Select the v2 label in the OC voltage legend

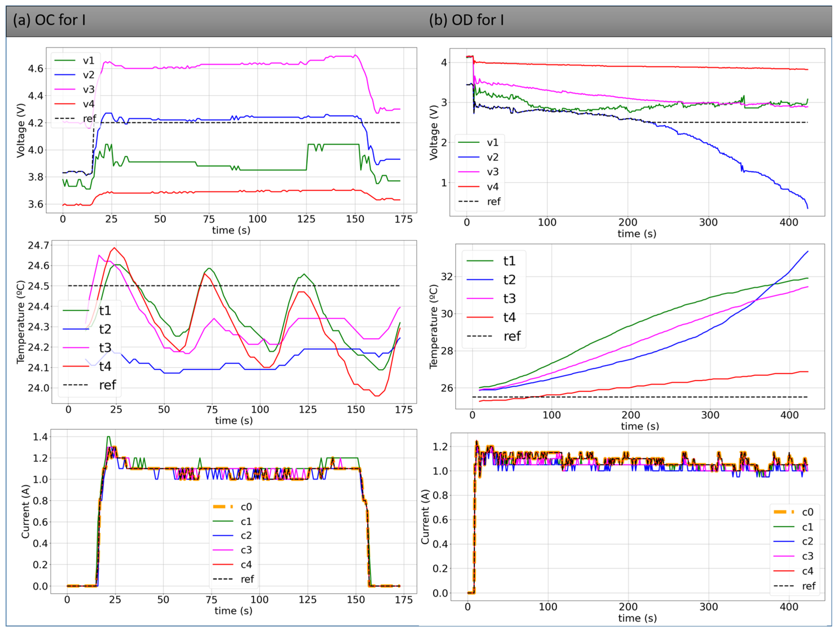[x=88, y=75]
